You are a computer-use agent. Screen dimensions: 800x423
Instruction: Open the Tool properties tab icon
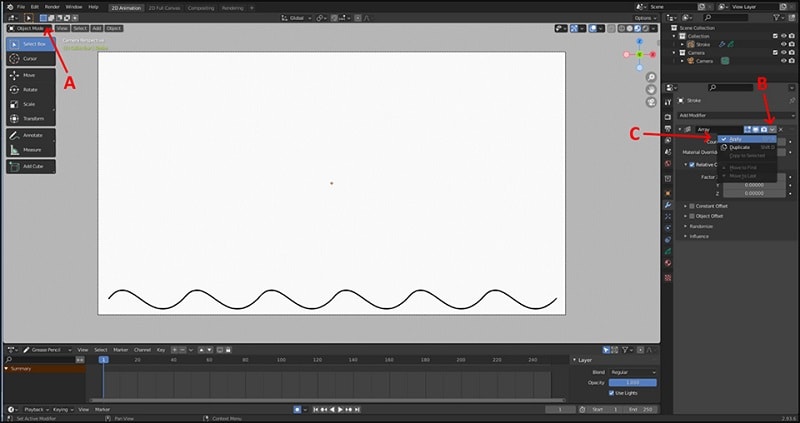point(668,102)
